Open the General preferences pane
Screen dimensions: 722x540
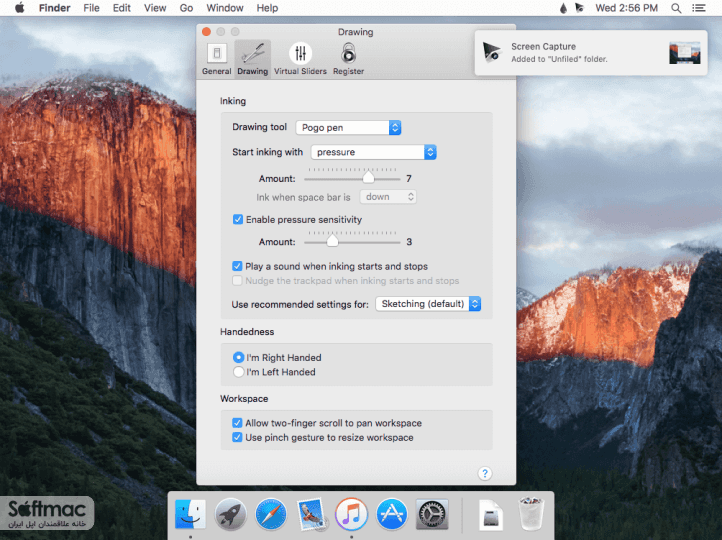click(x=216, y=59)
